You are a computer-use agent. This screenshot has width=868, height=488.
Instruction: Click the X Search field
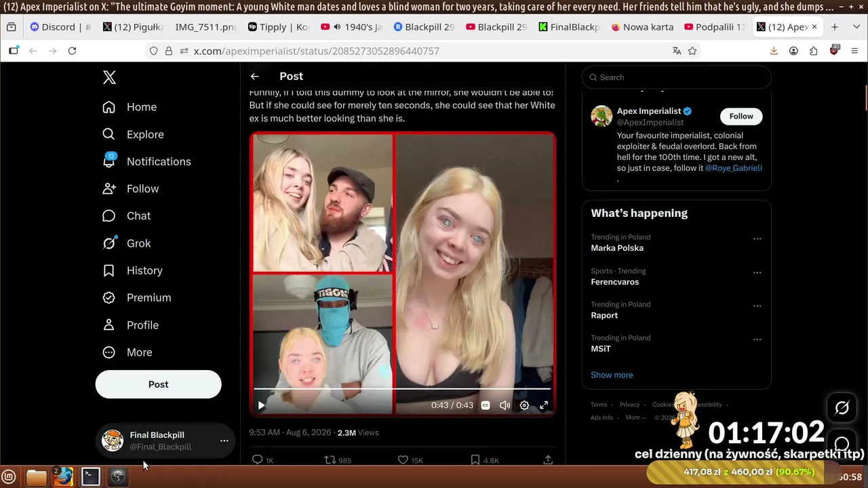click(677, 77)
